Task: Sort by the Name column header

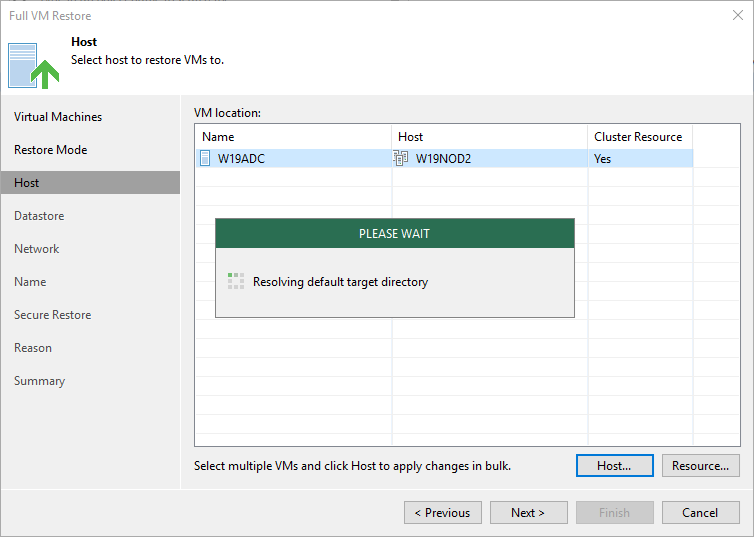Action: coord(293,137)
